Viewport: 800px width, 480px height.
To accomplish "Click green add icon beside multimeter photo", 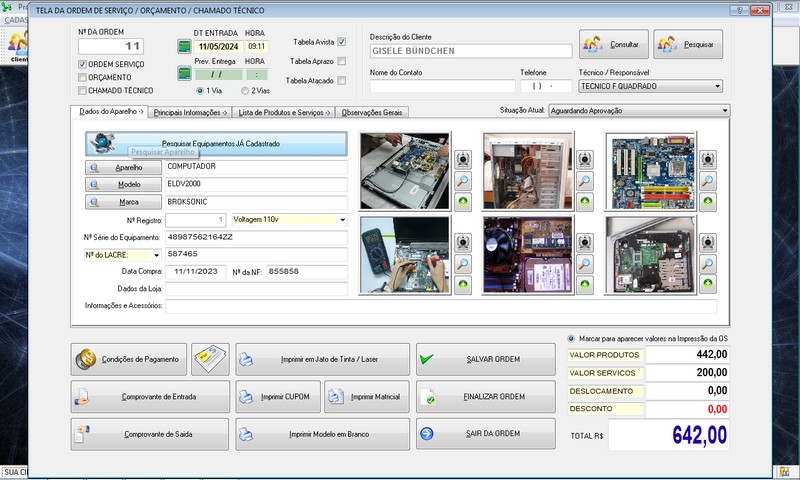I will (x=463, y=284).
